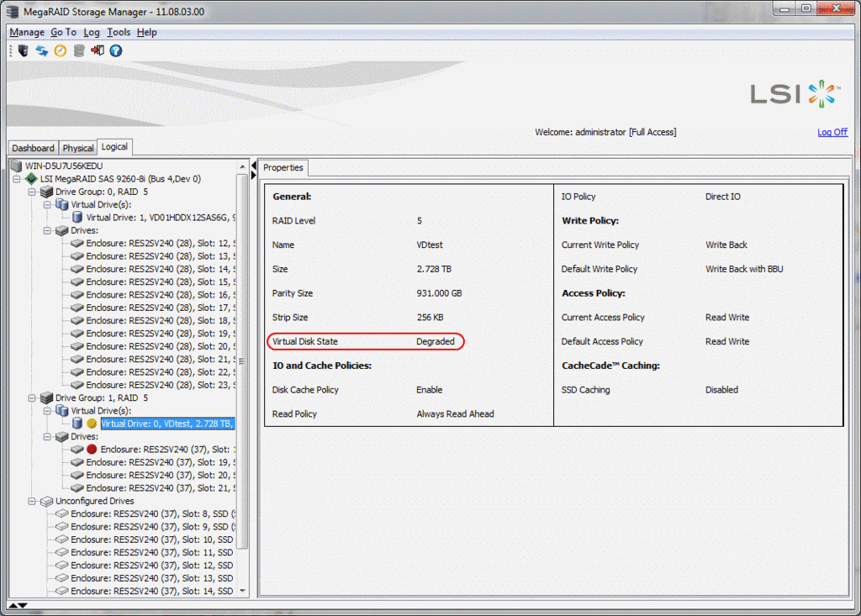Collapse Virtual Drive(s) under Drive Group 0
This screenshot has height=616, width=861.
(x=47, y=205)
